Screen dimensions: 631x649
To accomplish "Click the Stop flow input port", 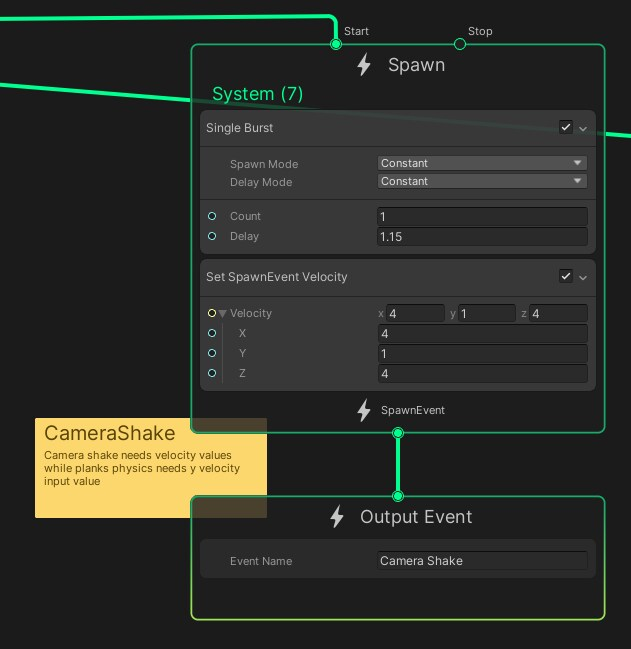I will tap(460, 44).
